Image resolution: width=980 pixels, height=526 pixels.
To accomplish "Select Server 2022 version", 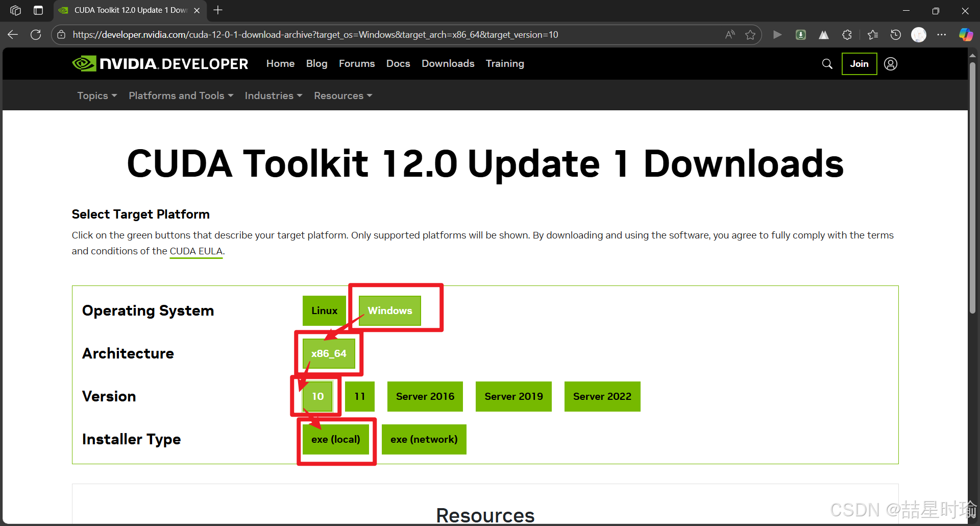I will [x=602, y=396].
